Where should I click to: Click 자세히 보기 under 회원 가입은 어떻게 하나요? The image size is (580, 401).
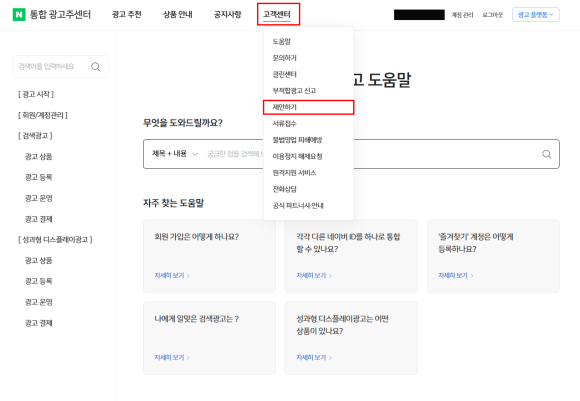(x=172, y=275)
